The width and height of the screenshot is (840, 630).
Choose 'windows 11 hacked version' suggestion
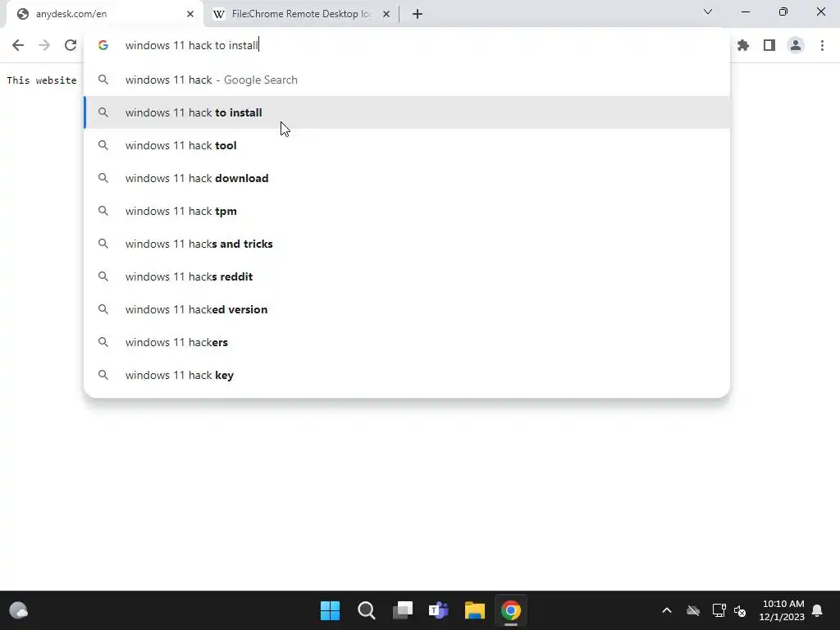(x=407, y=309)
